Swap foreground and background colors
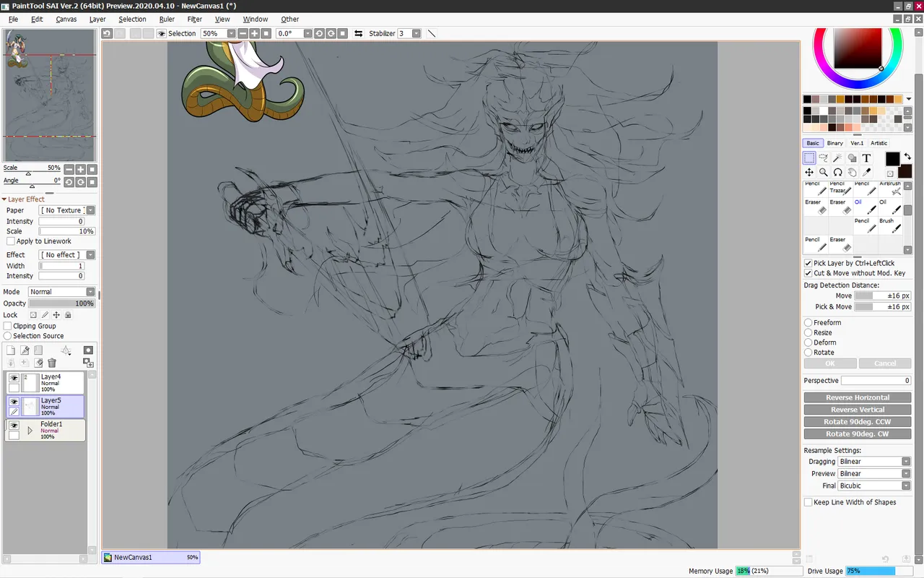The width and height of the screenshot is (924, 578). 907,157
